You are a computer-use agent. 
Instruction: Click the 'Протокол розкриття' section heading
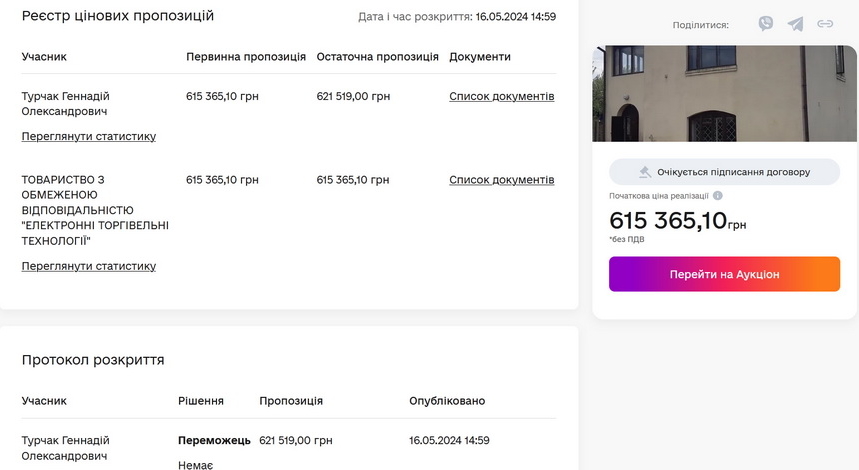tap(93, 360)
